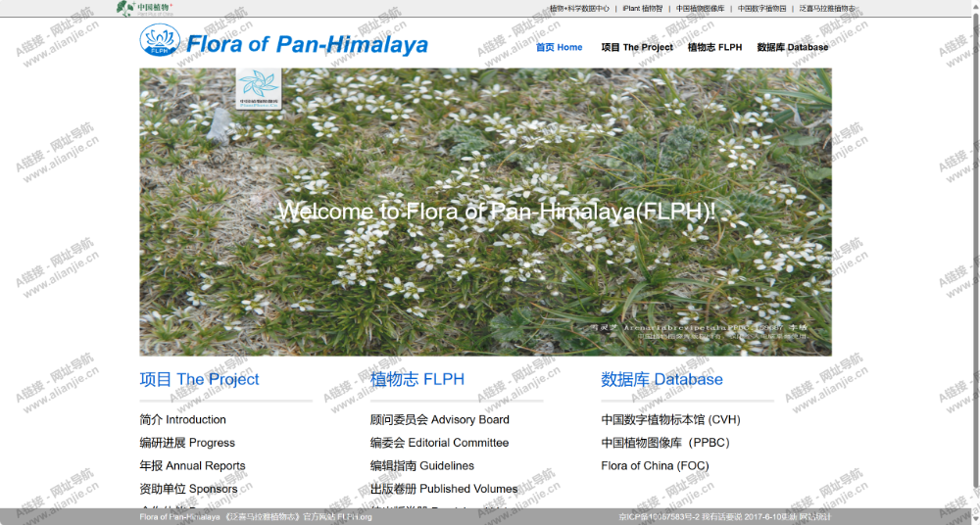Open the 项目 The Project menu
Image resolution: width=980 pixels, height=525 pixels.
click(637, 47)
